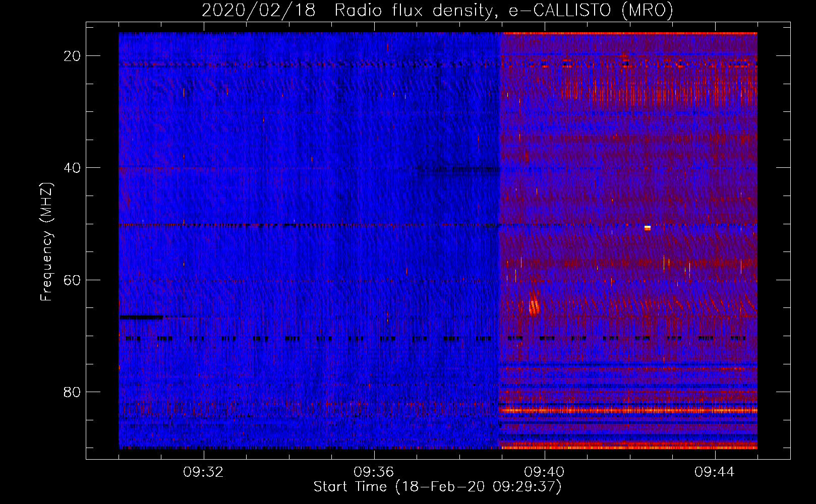Click the 'Frequency (MHZ)' axis label
This screenshot has height=504, width=816.
click(x=46, y=242)
